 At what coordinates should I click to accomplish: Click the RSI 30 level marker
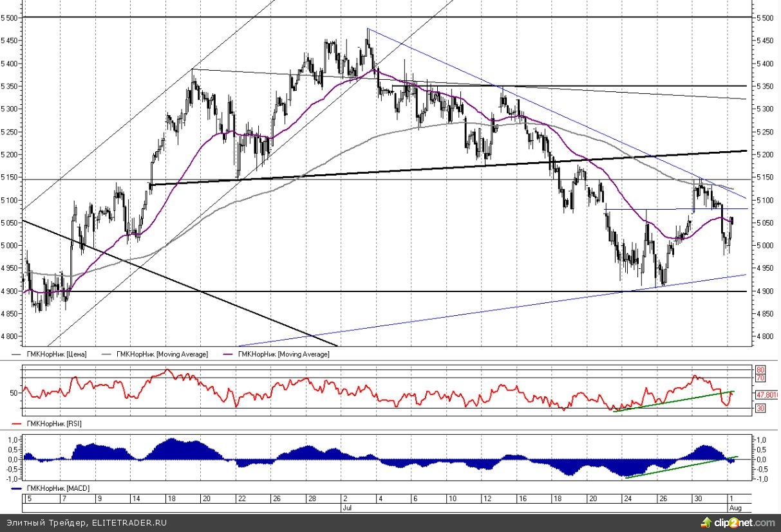click(760, 408)
